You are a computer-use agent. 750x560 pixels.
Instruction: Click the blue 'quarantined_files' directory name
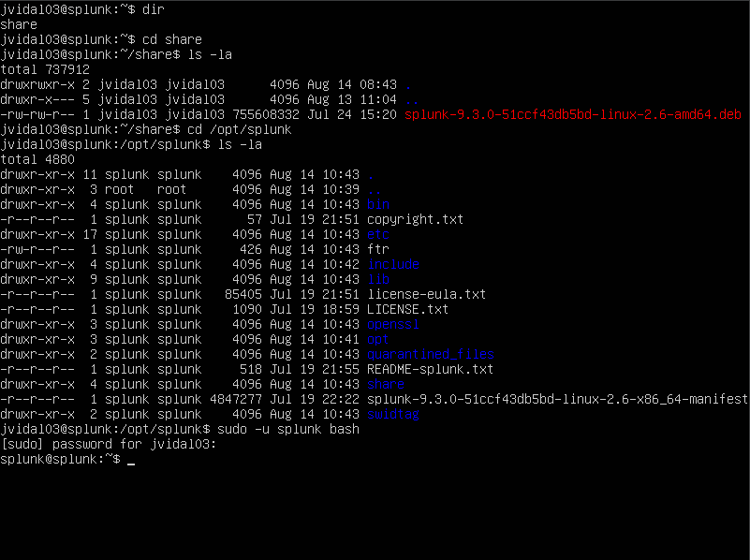(431, 354)
